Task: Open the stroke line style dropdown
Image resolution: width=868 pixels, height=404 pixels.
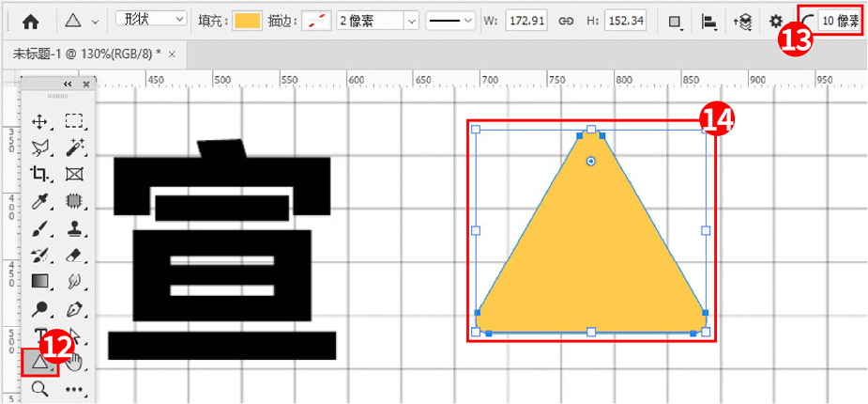Action: tap(450, 20)
